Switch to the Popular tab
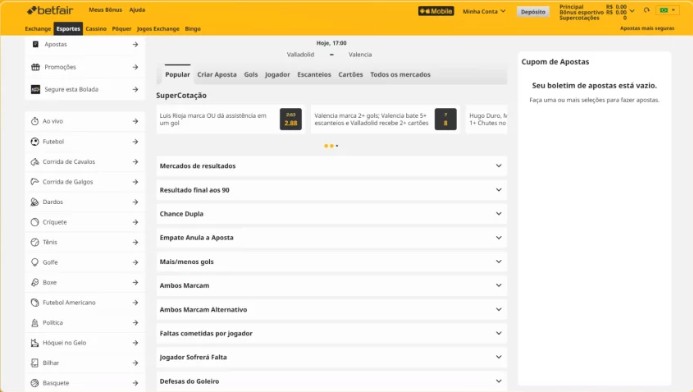Image resolution: width=693 pixels, height=392 pixels. (178, 75)
